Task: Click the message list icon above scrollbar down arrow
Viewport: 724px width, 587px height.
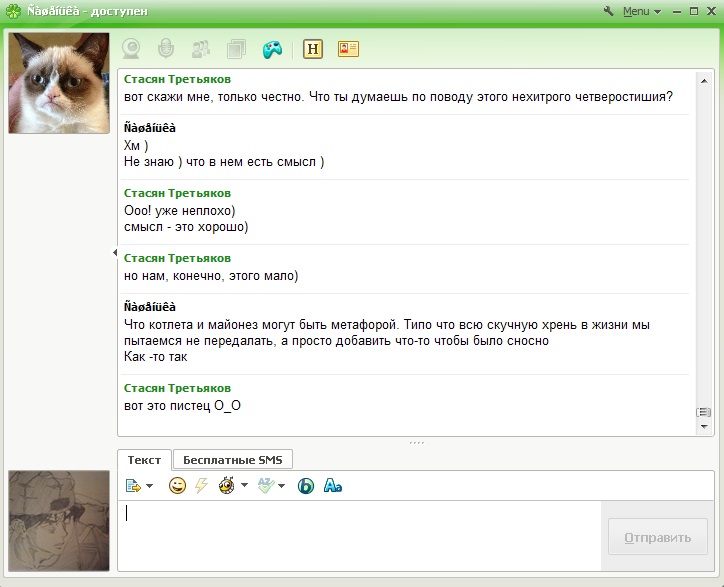Action: 703,412
